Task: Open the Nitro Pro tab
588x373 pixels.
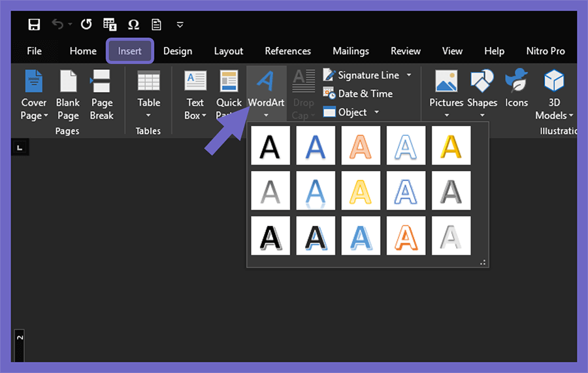Action: [546, 51]
